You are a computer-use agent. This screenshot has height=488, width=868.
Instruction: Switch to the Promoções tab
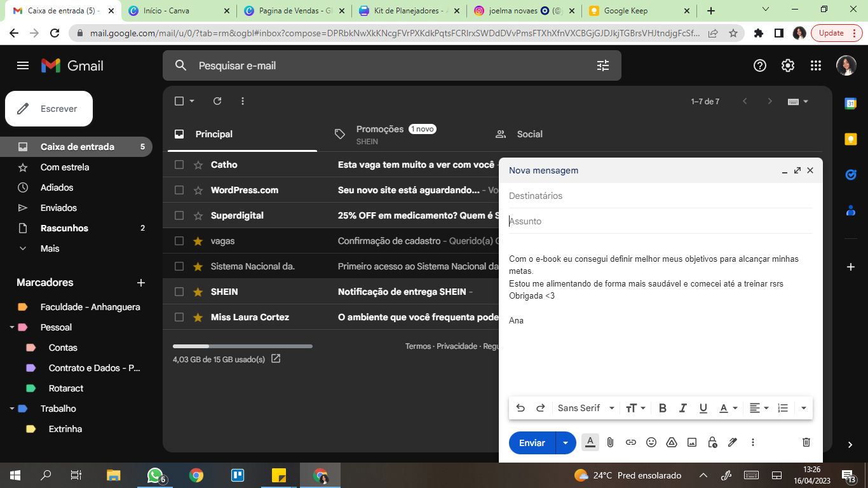click(380, 133)
